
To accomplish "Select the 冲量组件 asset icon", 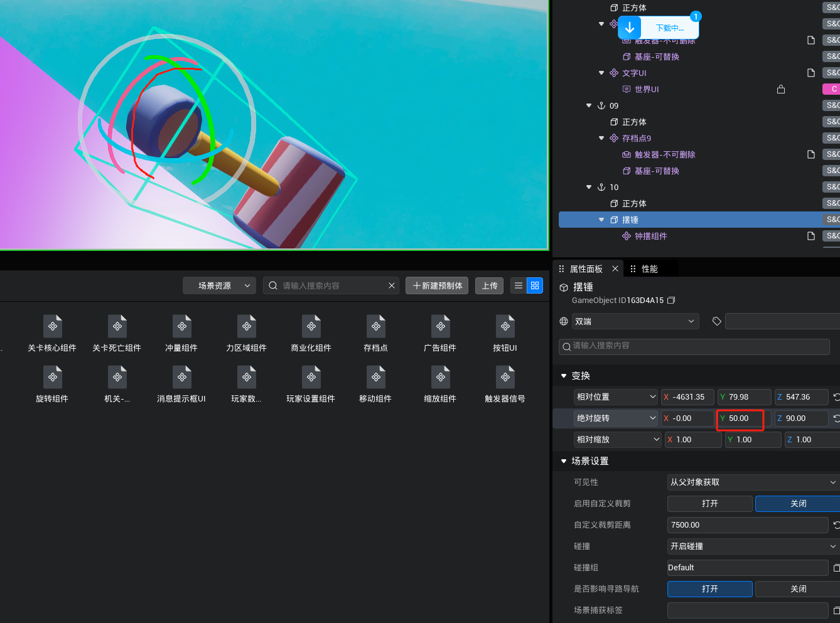I will (182, 326).
